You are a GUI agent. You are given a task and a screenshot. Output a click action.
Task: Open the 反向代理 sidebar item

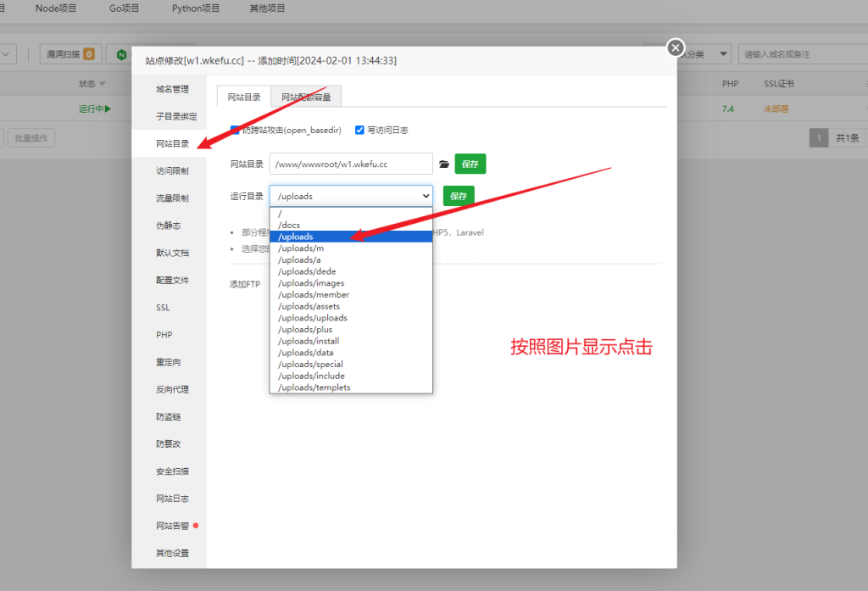[172, 389]
